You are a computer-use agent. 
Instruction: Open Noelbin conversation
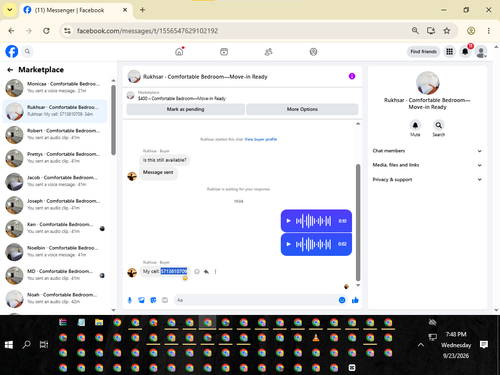coord(55,252)
